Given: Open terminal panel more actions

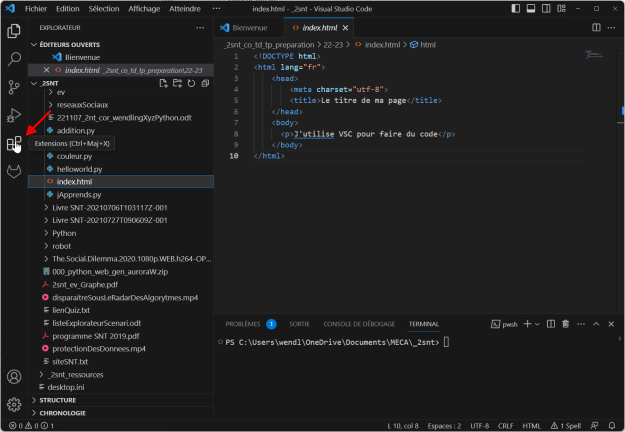Looking at the screenshot, I should tap(581, 324).
